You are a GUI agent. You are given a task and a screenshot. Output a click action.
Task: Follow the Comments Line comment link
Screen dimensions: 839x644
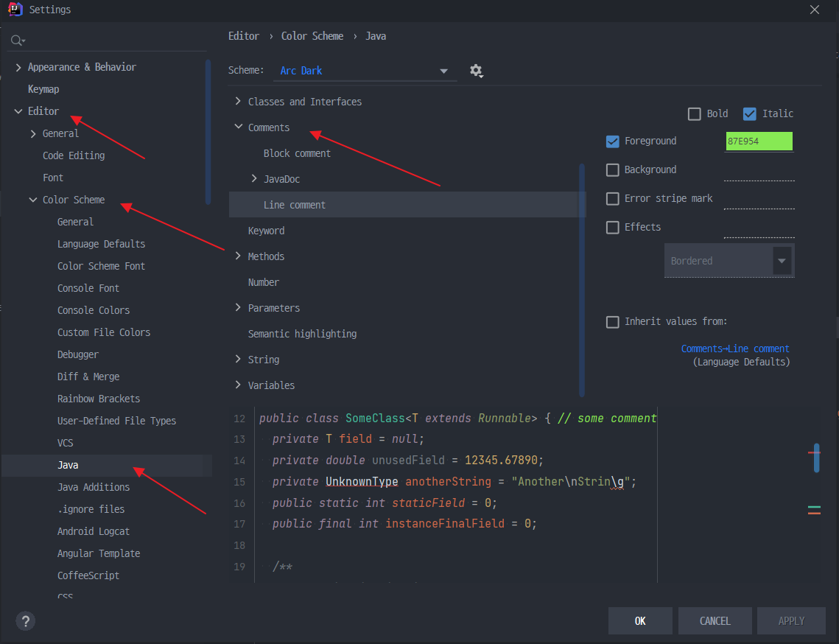(x=734, y=349)
